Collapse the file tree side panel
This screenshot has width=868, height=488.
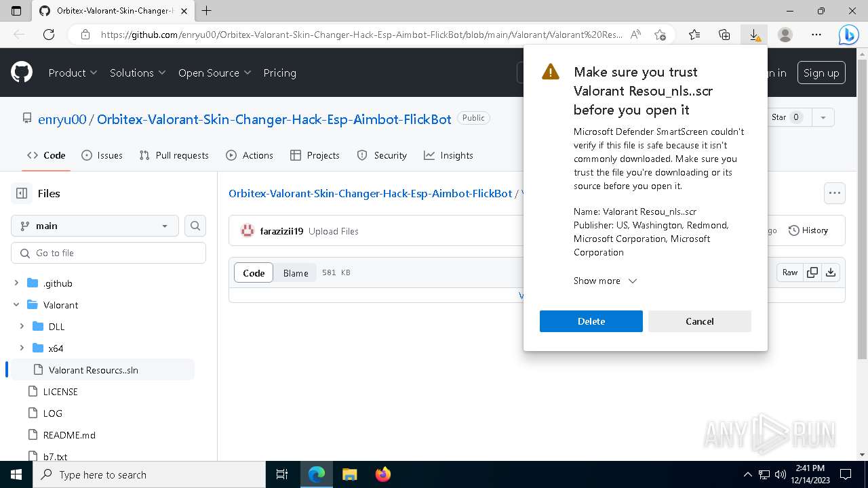pos(22,193)
